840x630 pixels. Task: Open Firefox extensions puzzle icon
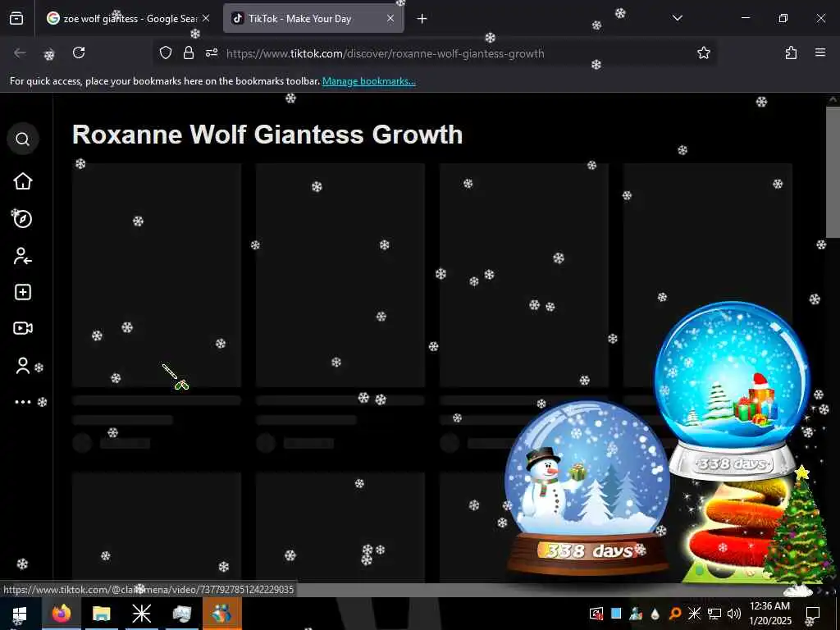click(x=791, y=52)
